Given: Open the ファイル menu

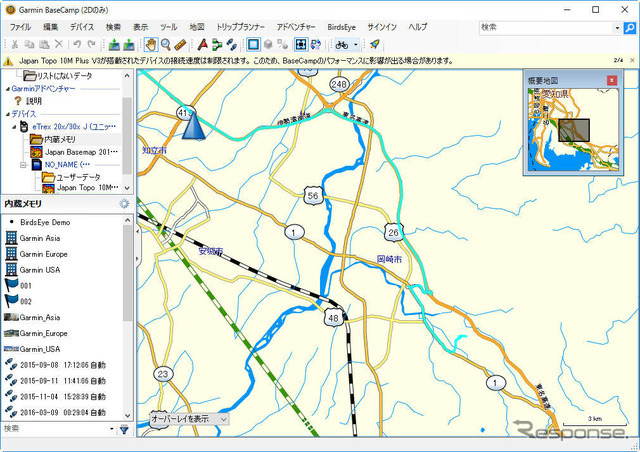Looking at the screenshot, I should (20, 27).
